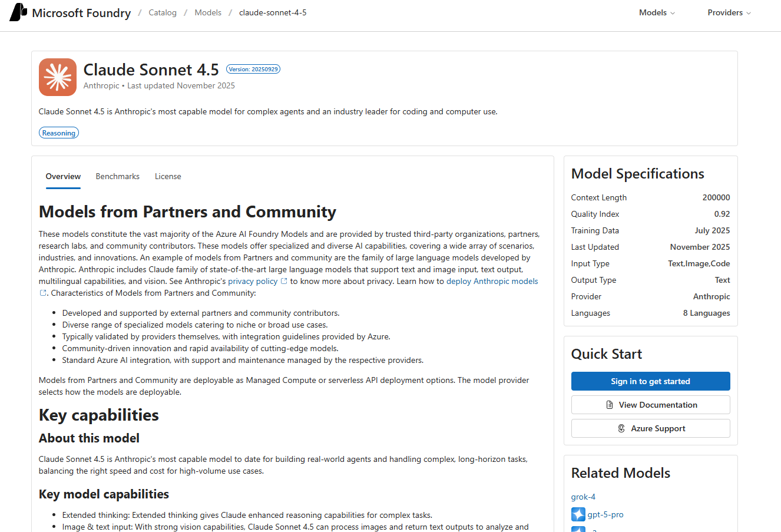Click the Key model capabilities heading
The width and height of the screenshot is (781, 532).
click(104, 494)
